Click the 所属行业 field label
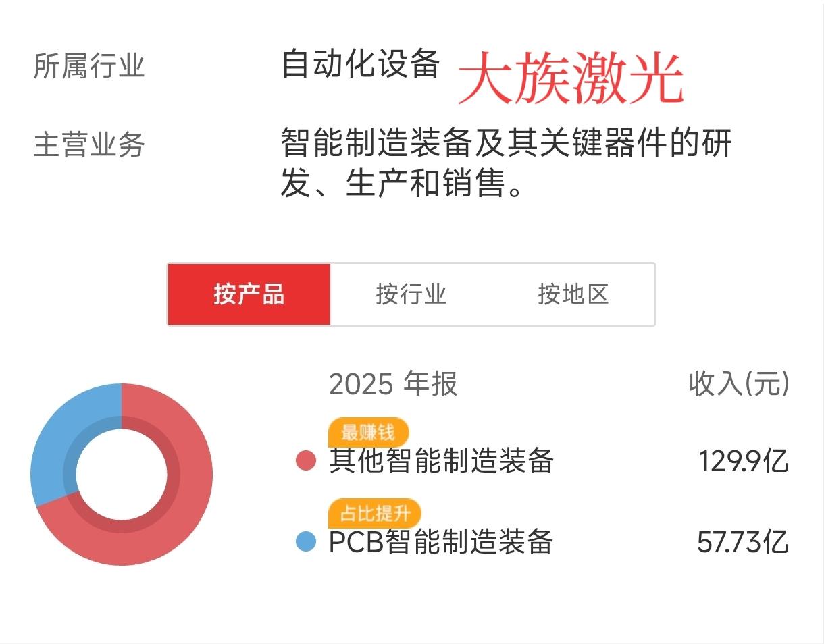Viewport: 824px width, 644px height. tap(89, 66)
